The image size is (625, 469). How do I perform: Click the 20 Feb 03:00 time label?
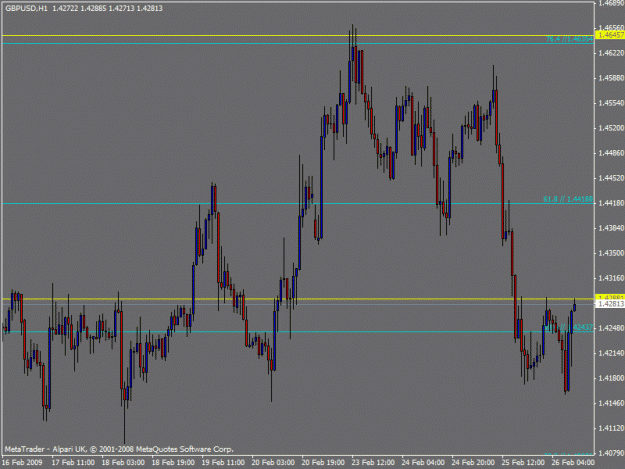[x=273, y=463]
